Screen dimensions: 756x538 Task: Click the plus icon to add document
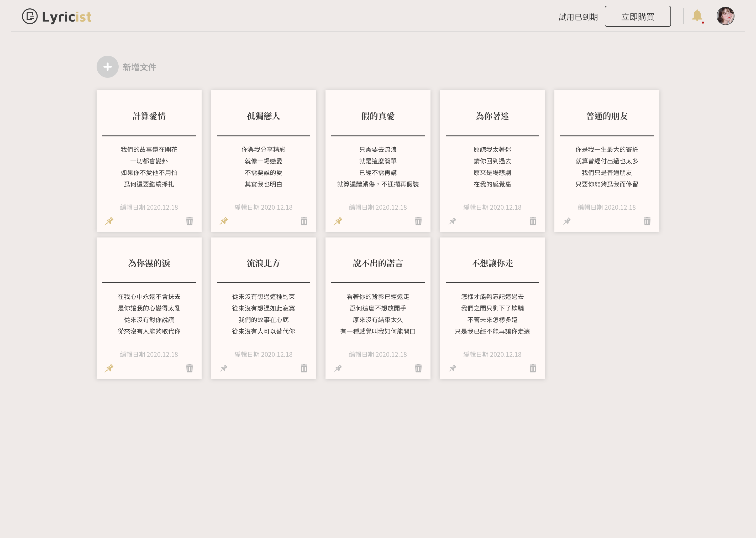107,66
